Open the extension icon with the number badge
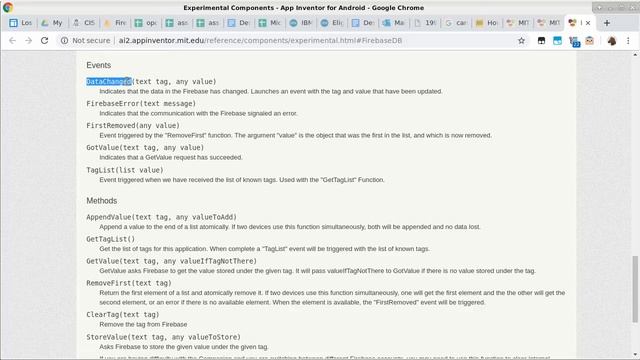Image resolution: width=640 pixels, height=360 pixels. click(x=574, y=41)
